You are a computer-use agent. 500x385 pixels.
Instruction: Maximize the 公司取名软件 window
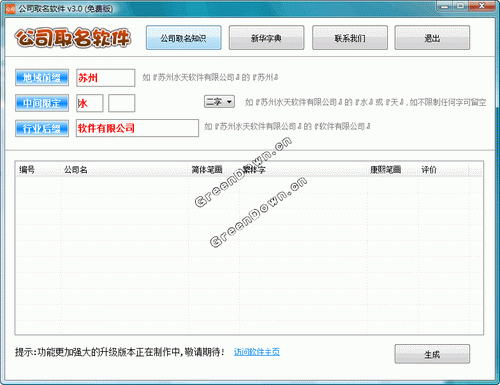(461, 6)
